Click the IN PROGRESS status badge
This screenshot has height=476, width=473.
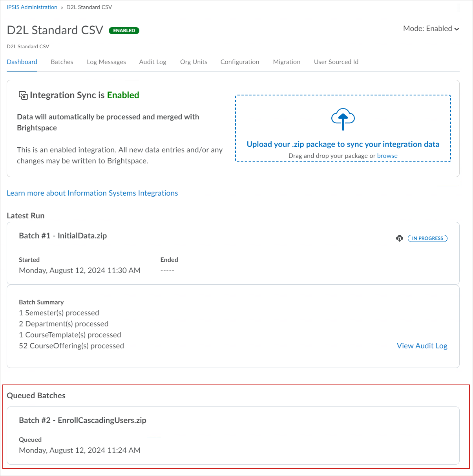(427, 238)
